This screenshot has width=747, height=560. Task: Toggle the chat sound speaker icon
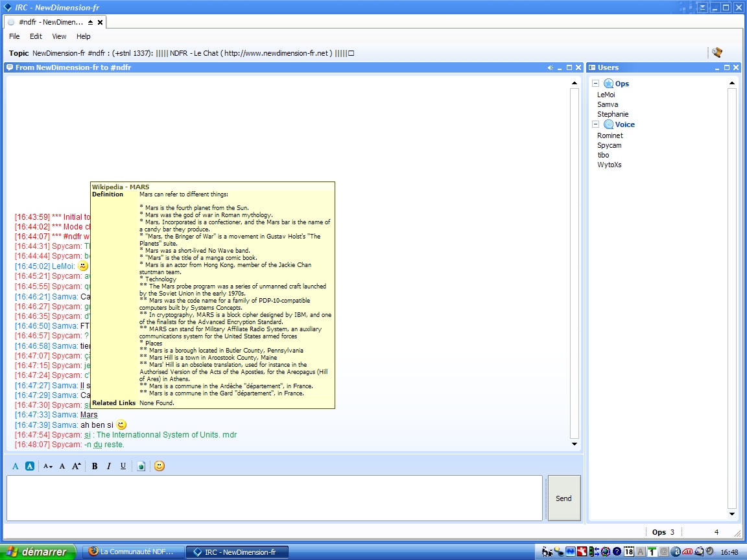[x=550, y=67]
